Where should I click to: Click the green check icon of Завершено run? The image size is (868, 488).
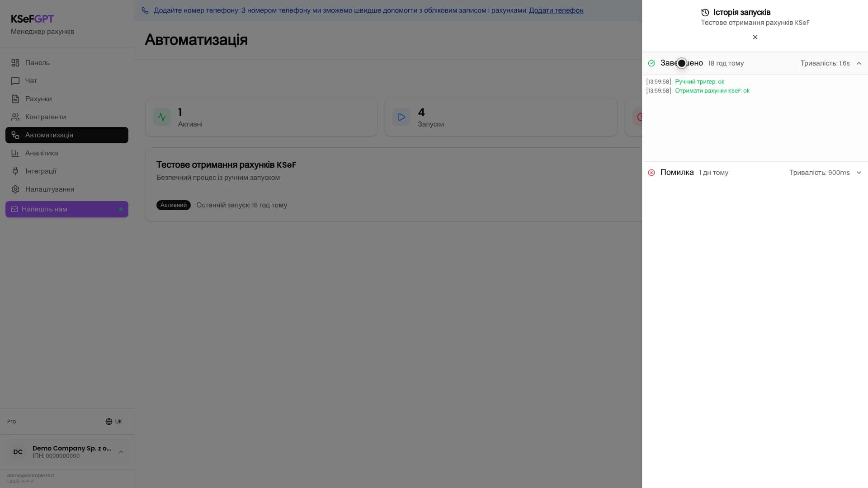pyautogui.click(x=651, y=63)
